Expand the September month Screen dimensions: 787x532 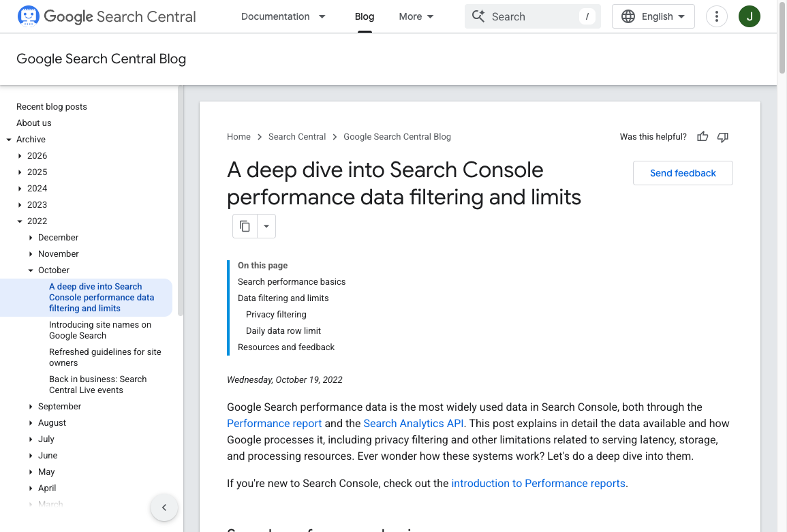(31, 407)
